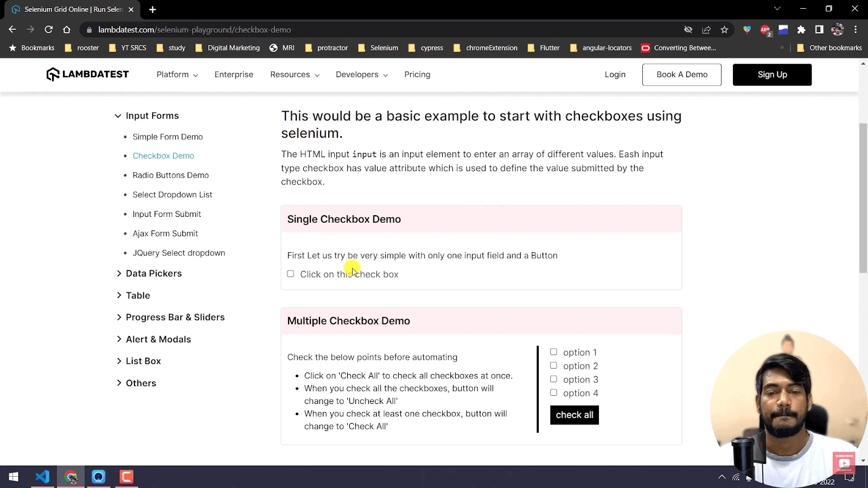The image size is (868, 488).
Task: Click the LambdaTest logo
Action: coord(87,74)
